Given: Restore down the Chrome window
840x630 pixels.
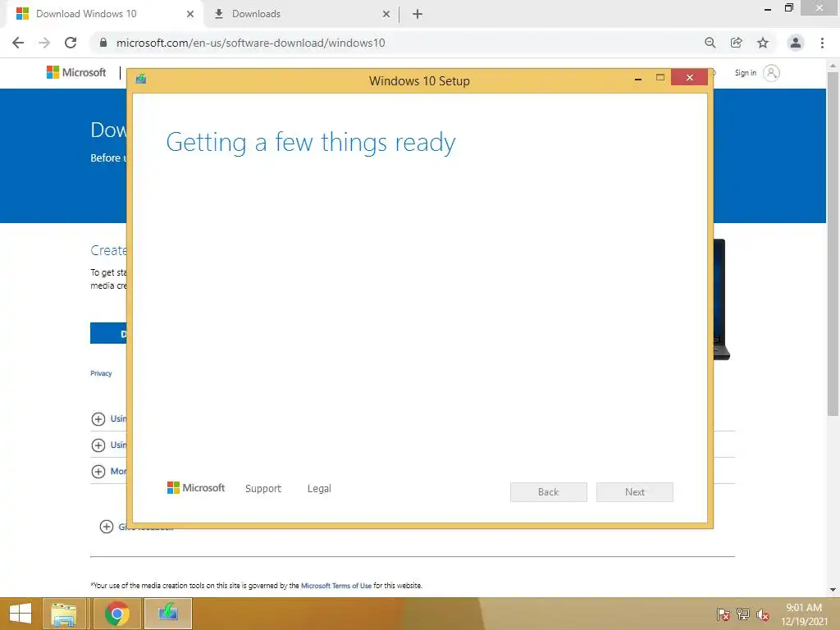Looking at the screenshot, I should pos(788,8).
